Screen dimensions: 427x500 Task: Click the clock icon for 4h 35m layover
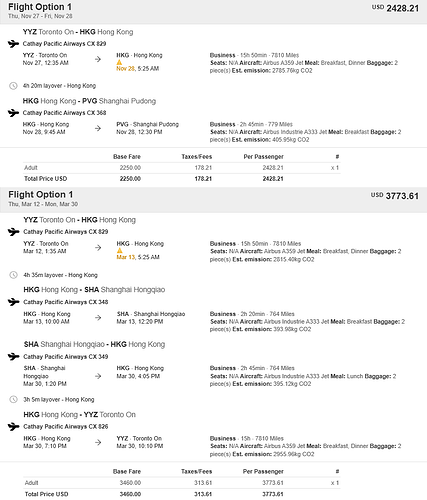point(13,275)
